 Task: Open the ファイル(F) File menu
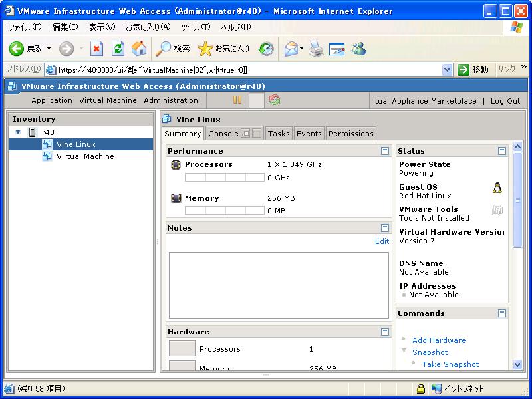click(x=25, y=27)
